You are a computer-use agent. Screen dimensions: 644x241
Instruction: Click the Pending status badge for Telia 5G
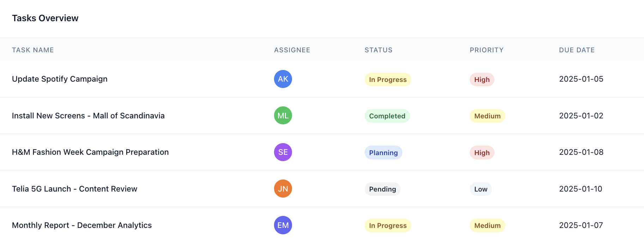point(382,189)
